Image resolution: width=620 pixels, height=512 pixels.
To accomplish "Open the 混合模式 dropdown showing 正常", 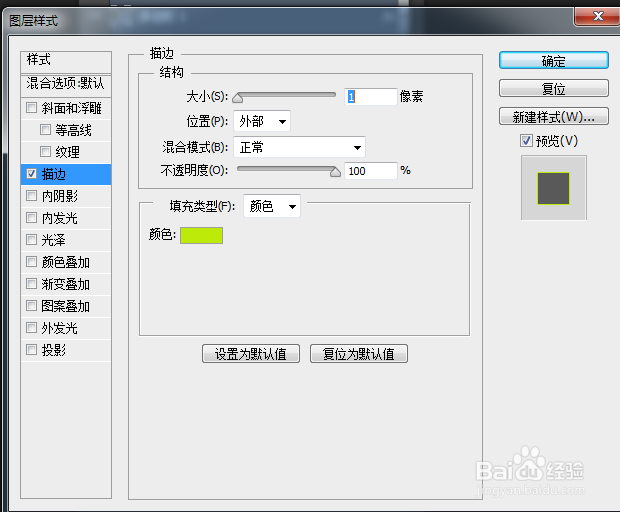I will [299, 147].
